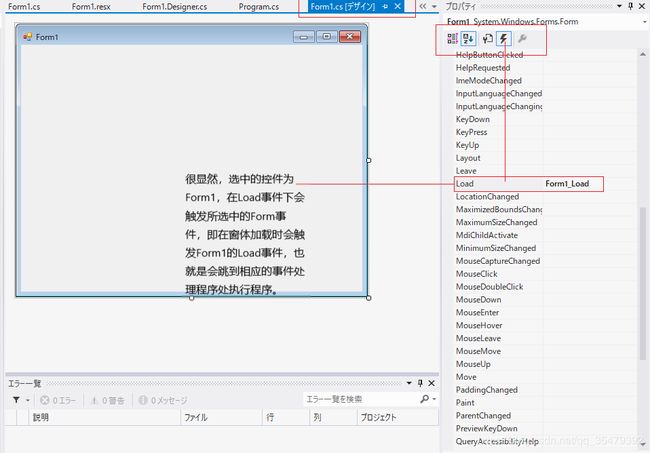This screenshot has height=453, width=650.
Task: Show the Properties page icon
Action: [x=488, y=39]
